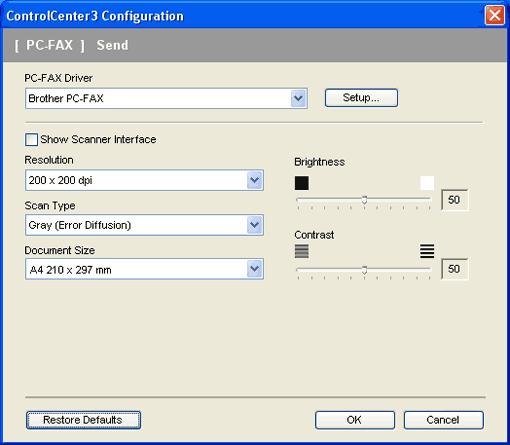Click the high contrast black lines icon
The height and width of the screenshot is (445, 510).
pyautogui.click(x=427, y=251)
